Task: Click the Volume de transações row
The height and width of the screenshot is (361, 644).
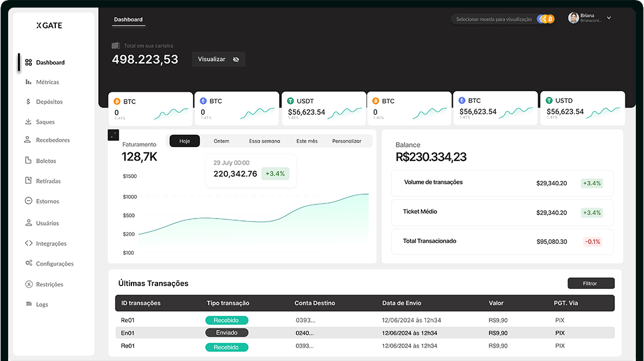Action: click(x=502, y=183)
